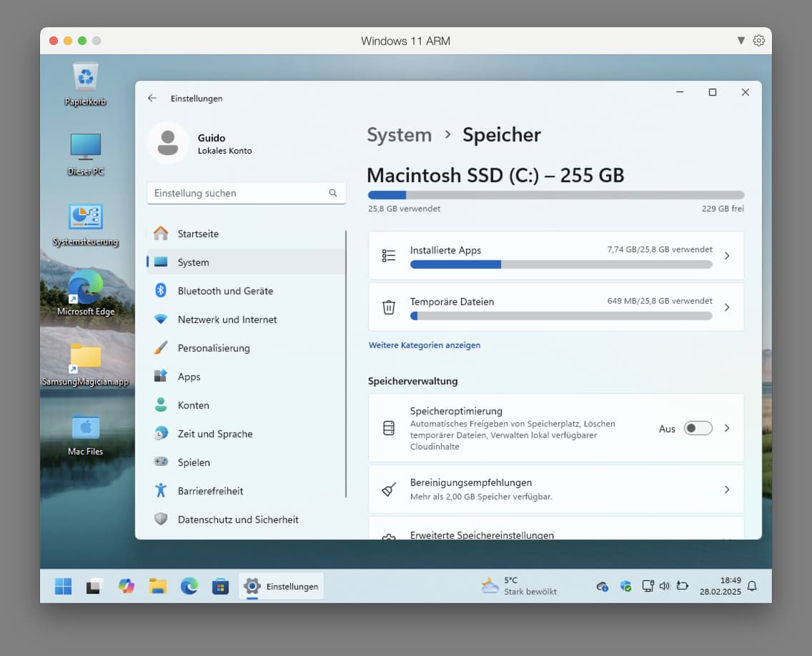Open the Papierkorb desktop icon
This screenshot has width=812, height=656.
click(86, 84)
